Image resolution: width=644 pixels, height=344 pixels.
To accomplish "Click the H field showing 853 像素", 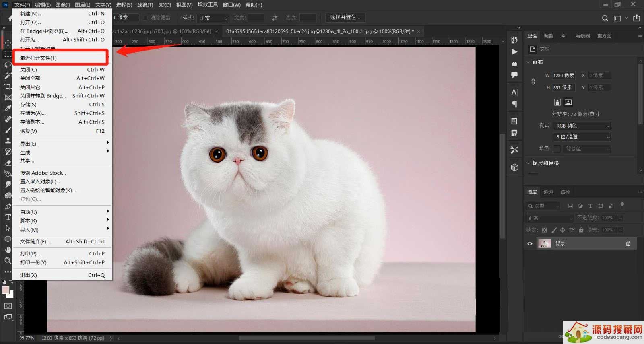I will coord(563,87).
